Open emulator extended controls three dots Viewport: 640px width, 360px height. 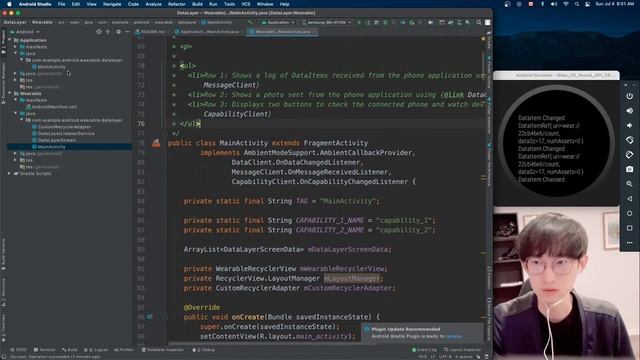[629, 243]
